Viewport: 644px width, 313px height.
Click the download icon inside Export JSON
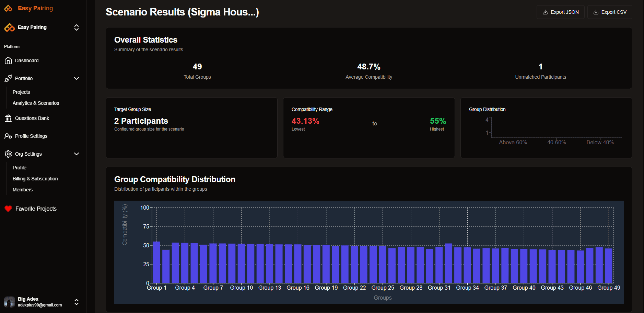[545, 12]
